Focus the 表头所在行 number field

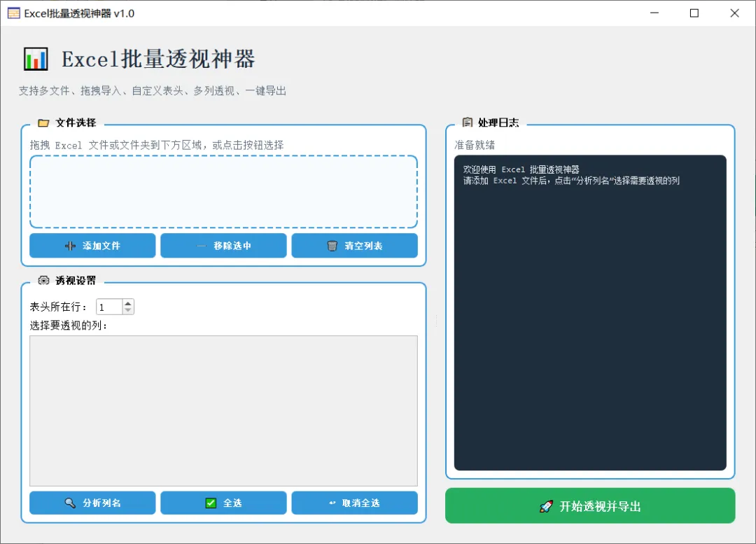(x=110, y=307)
